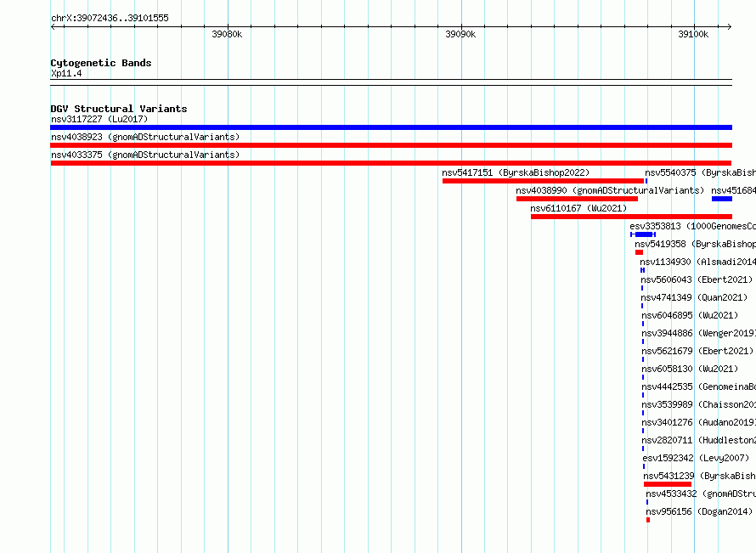Open the nsv2820711 Huddleston variant label
The width and height of the screenshot is (756, 553).
[698, 440]
